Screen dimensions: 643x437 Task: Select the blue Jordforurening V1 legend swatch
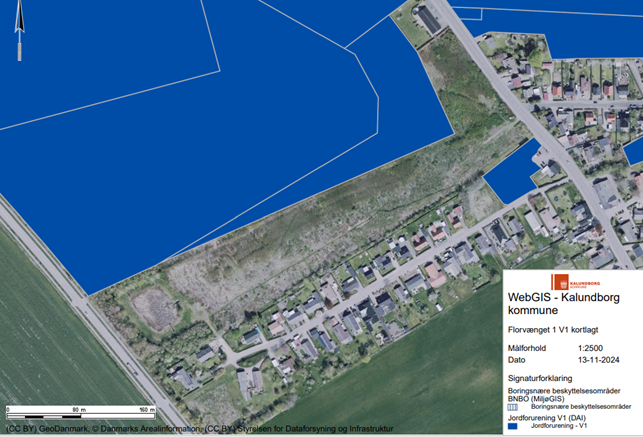513,426
